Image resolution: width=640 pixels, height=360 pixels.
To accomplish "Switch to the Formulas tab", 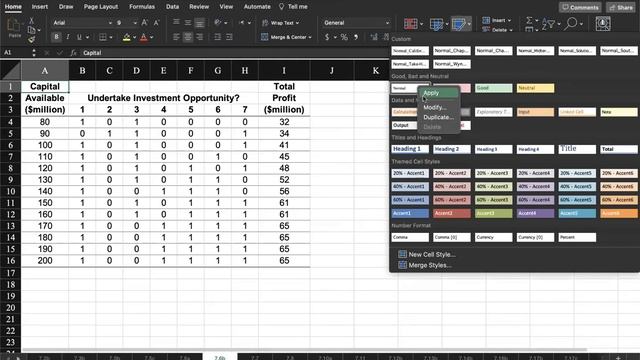I will tap(142, 7).
